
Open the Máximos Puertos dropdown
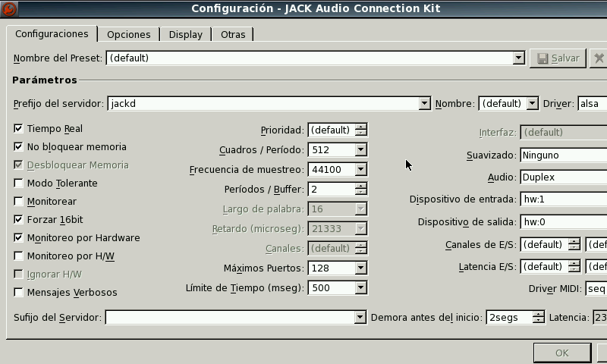coord(361,268)
